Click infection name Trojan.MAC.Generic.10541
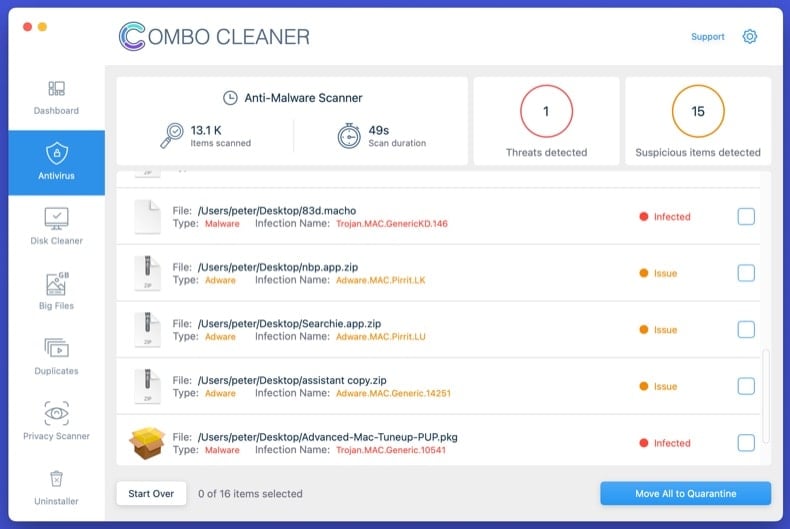This screenshot has height=529, width=790. pos(391,450)
